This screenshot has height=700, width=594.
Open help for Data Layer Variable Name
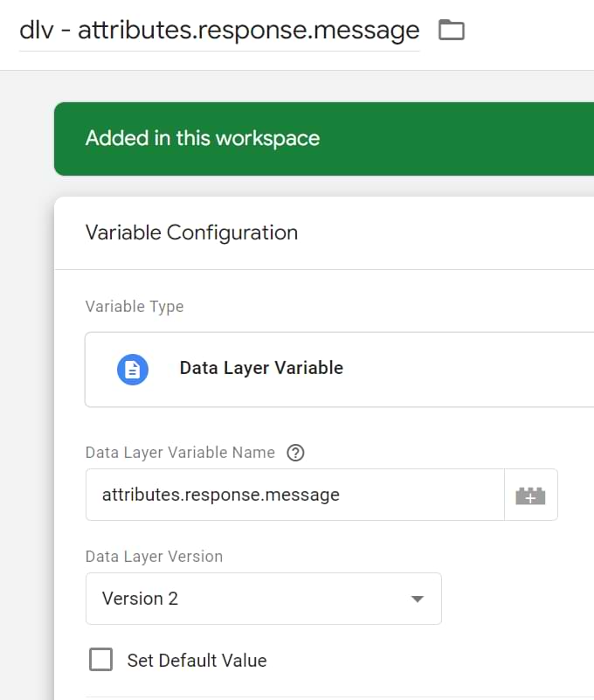(x=296, y=453)
